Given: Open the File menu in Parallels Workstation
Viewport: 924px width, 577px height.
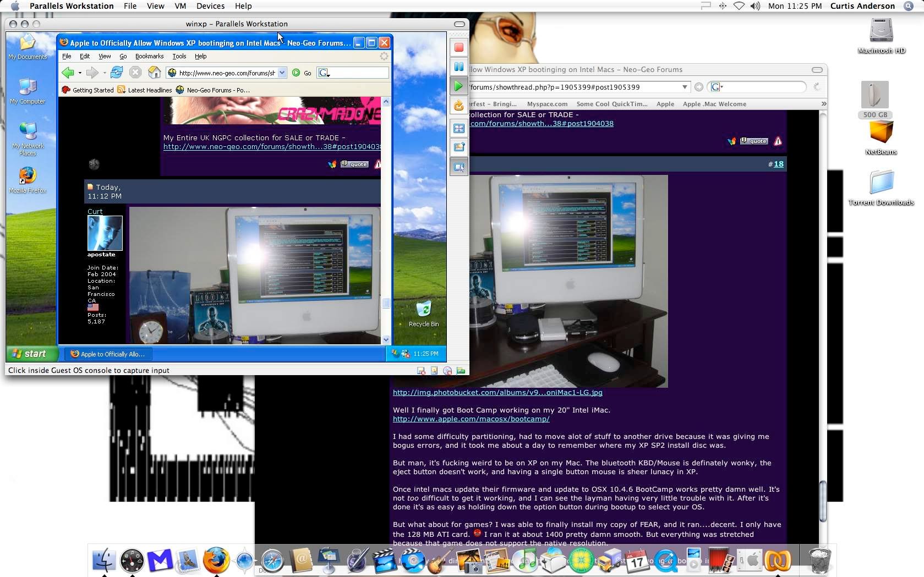Looking at the screenshot, I should tap(130, 6).
